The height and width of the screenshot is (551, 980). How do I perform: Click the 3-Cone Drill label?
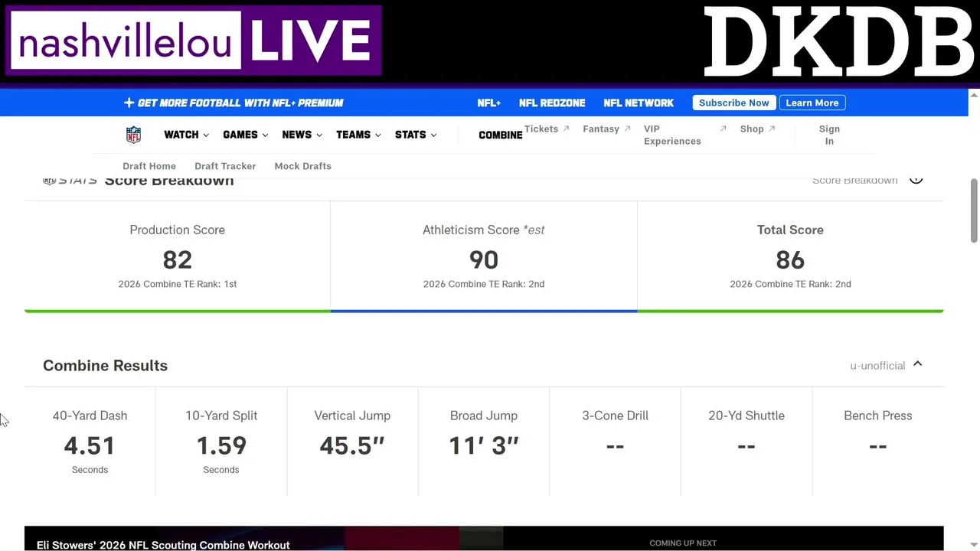coord(615,416)
